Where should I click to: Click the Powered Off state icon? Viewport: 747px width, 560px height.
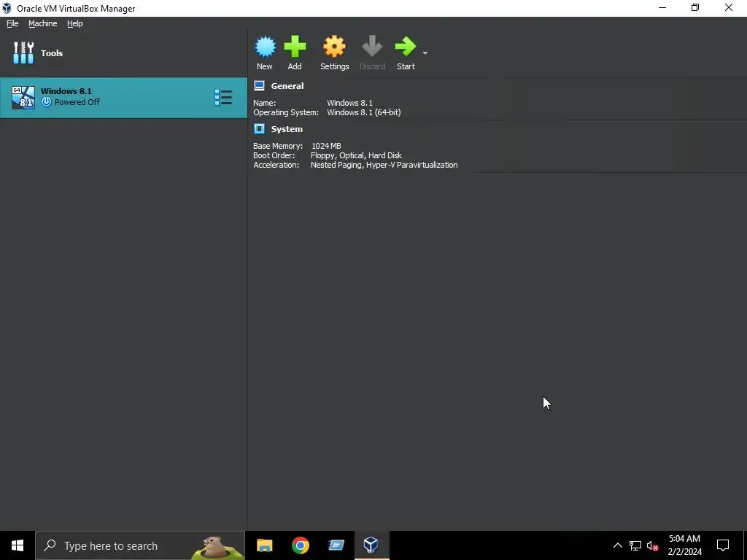tap(46, 102)
